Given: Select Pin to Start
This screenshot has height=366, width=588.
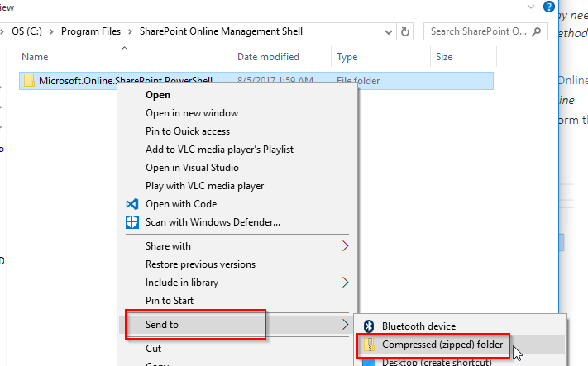Looking at the screenshot, I should click(x=170, y=301).
